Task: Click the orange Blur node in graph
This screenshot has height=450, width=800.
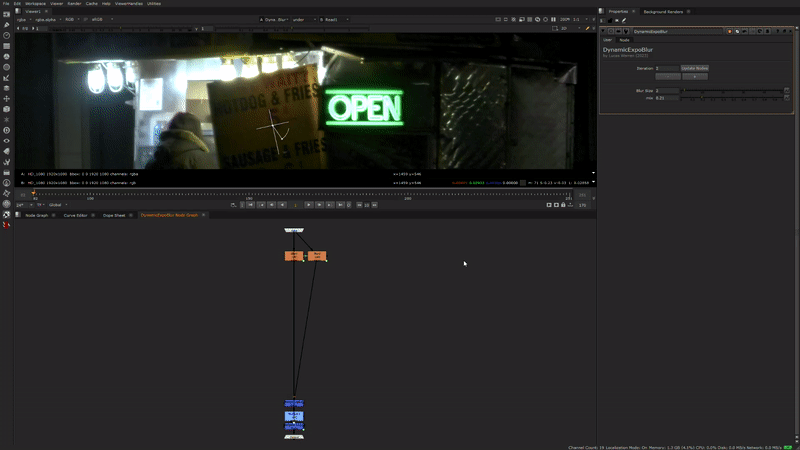Action: 294,256
